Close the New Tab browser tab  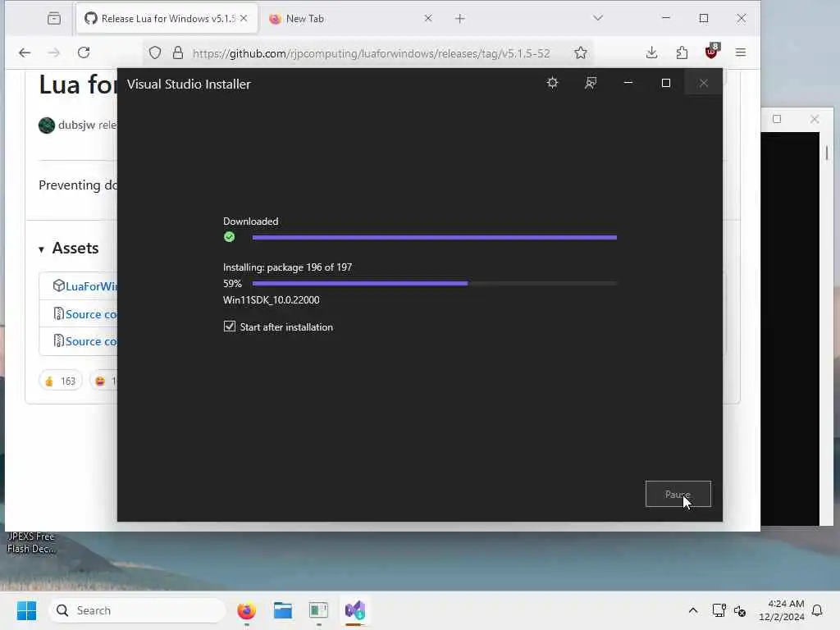tap(428, 18)
